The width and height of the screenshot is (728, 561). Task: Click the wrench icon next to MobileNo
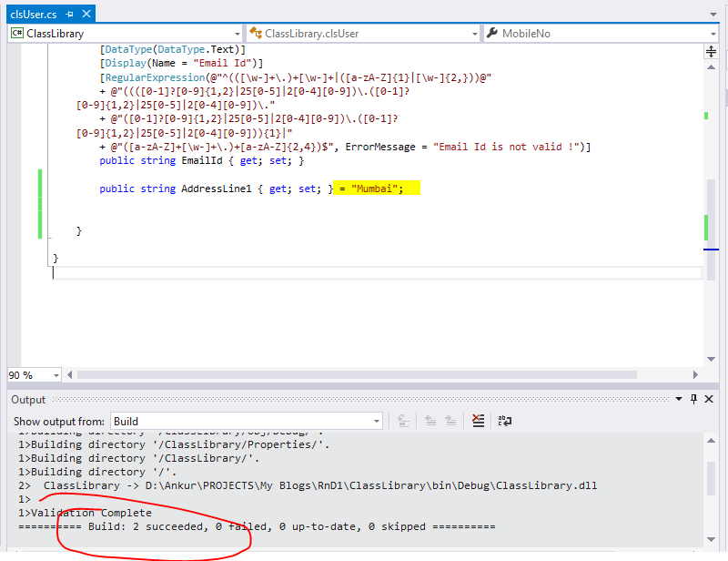click(490, 33)
